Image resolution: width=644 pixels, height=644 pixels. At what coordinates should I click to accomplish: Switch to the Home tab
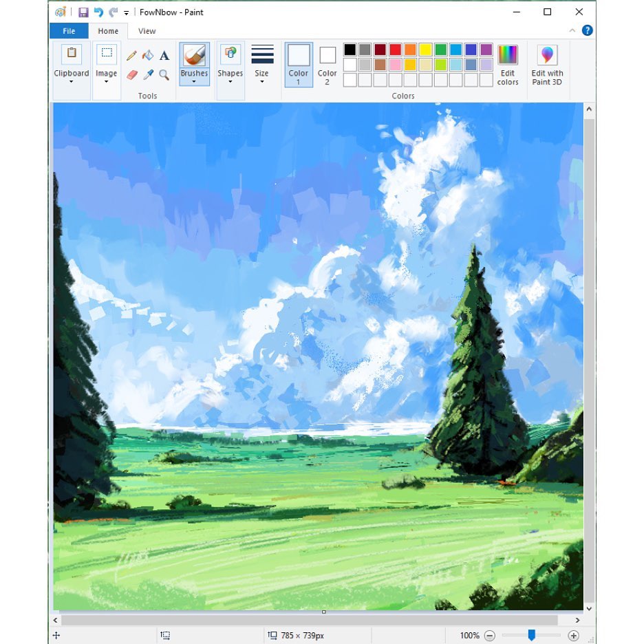pos(108,31)
